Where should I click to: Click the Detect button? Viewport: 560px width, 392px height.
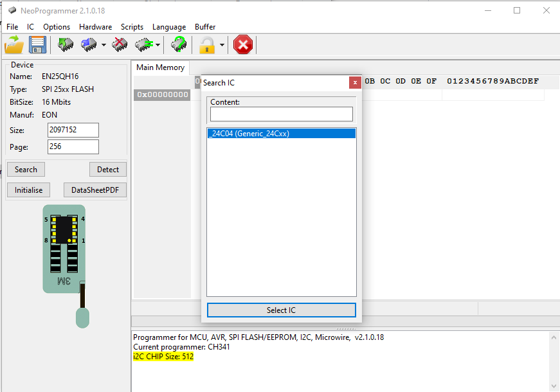108,170
